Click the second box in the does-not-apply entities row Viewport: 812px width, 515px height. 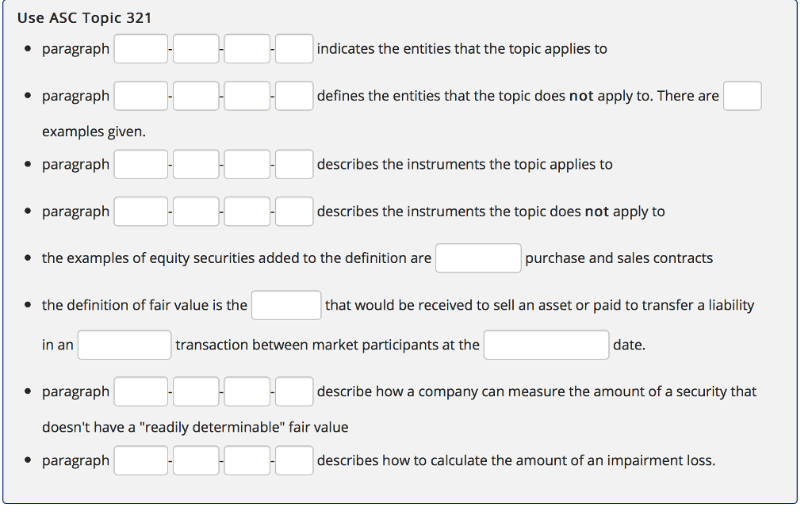195,95
